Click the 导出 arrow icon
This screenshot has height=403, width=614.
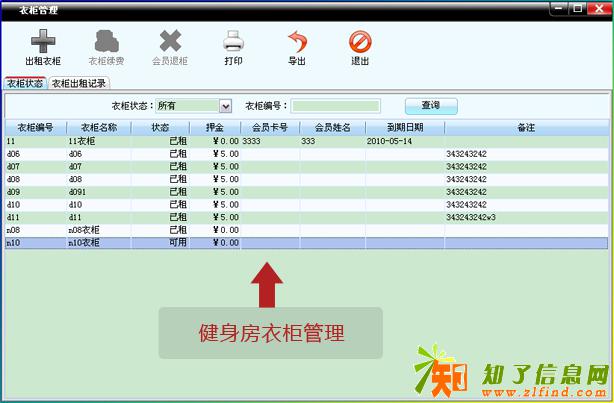point(297,42)
